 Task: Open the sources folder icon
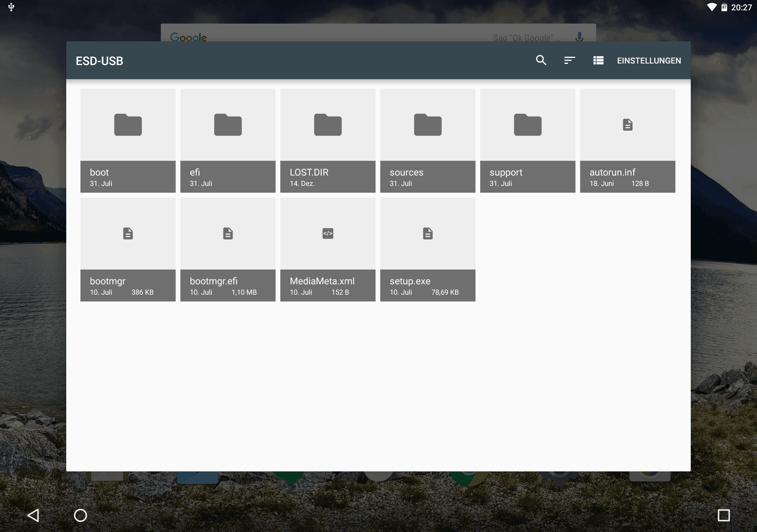tap(428, 125)
